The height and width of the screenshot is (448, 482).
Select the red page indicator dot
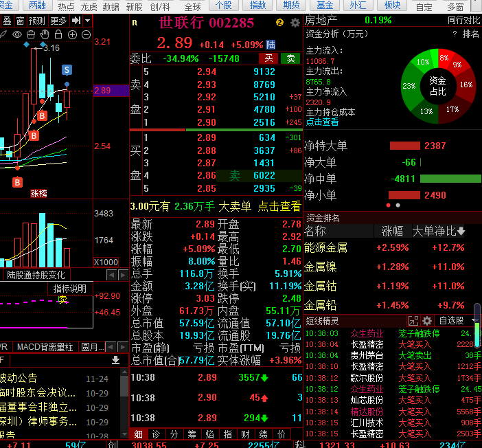point(388,205)
